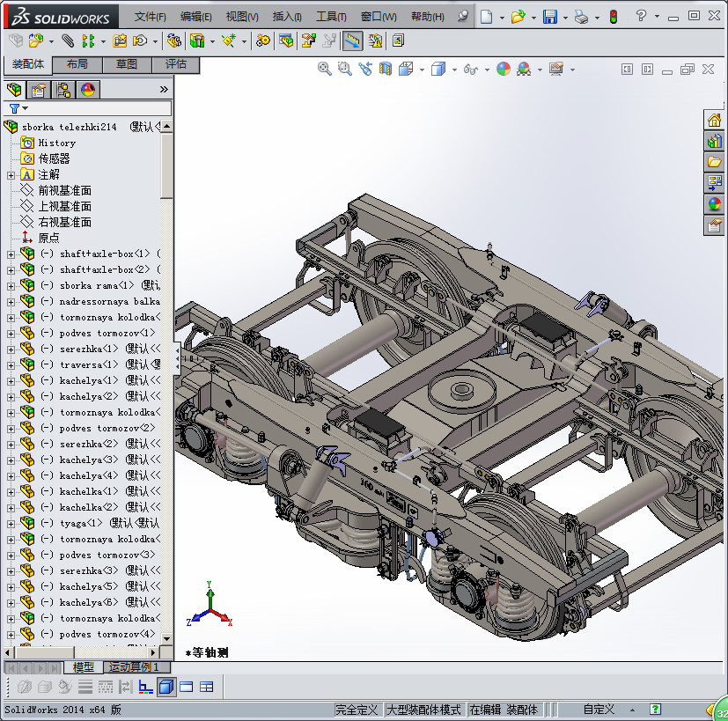Open the FeatureManager design tree tab icon
728x721 pixels.
[14, 89]
